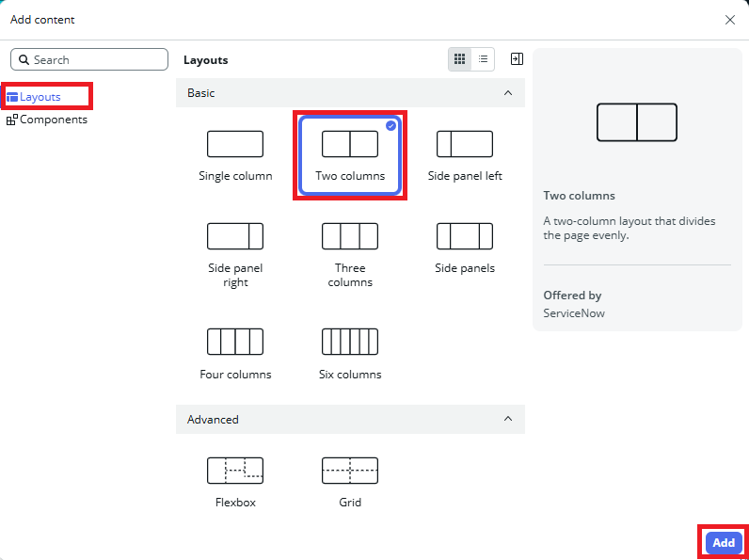Choose the Side panel left layout

464,144
